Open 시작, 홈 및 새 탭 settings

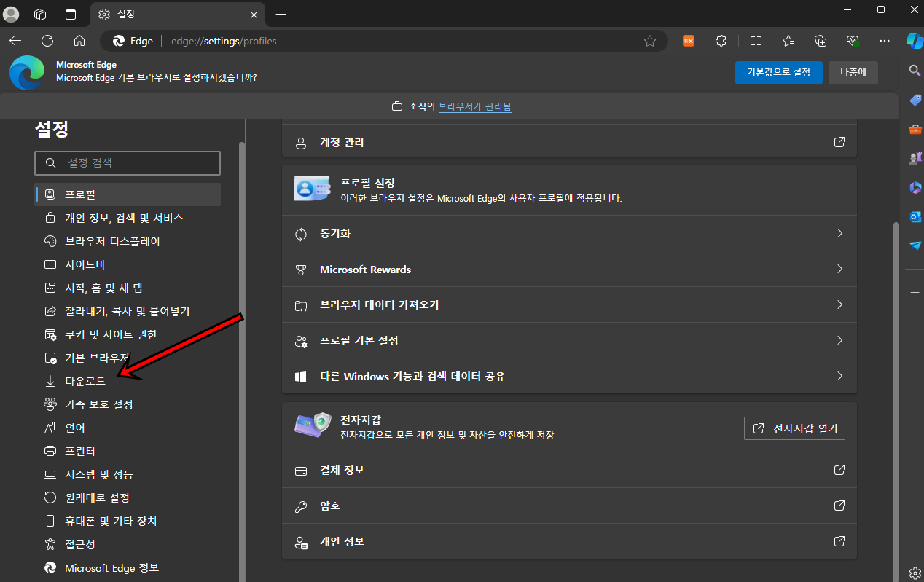tap(128, 288)
